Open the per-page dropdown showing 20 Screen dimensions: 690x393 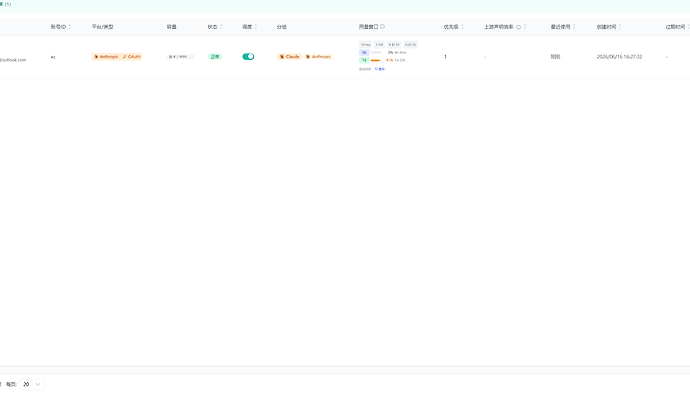click(32, 384)
